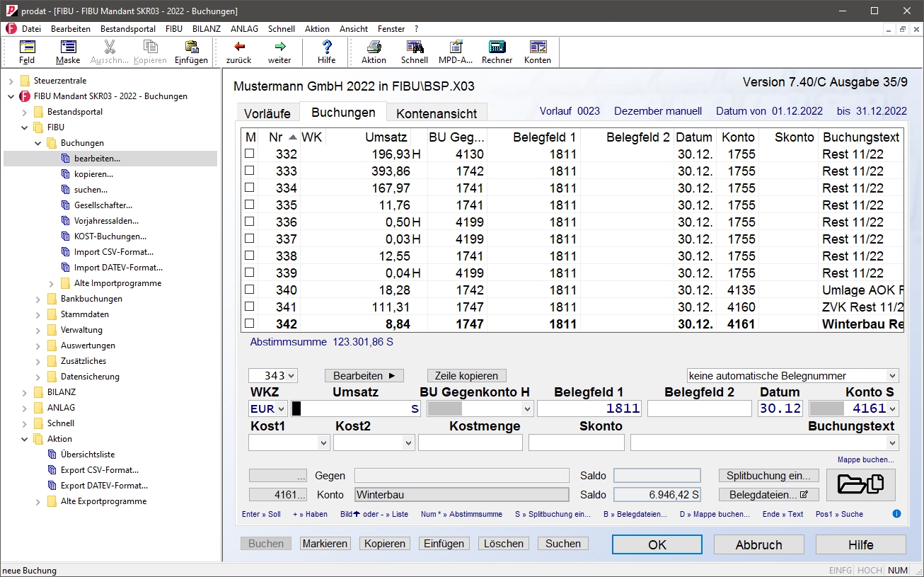Image resolution: width=924 pixels, height=577 pixels.
Task: Expand the Bankbuchungen tree folder
Action: click(38, 299)
